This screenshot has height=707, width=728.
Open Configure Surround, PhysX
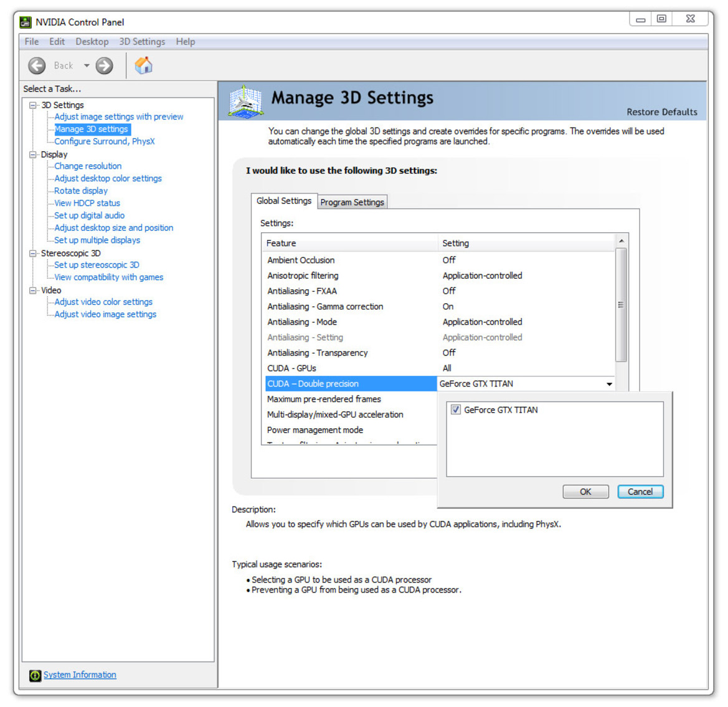105,141
